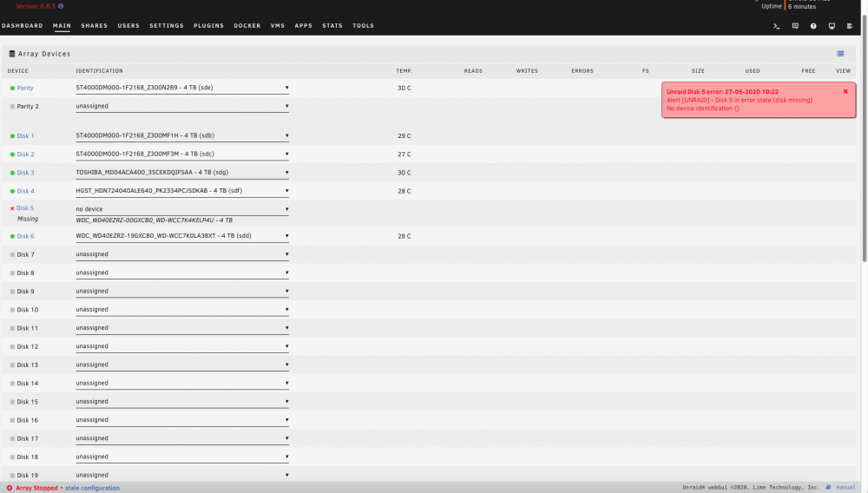Click green status dot beside Disk 3
Image resolution: width=868 pixels, height=493 pixels.
point(12,173)
